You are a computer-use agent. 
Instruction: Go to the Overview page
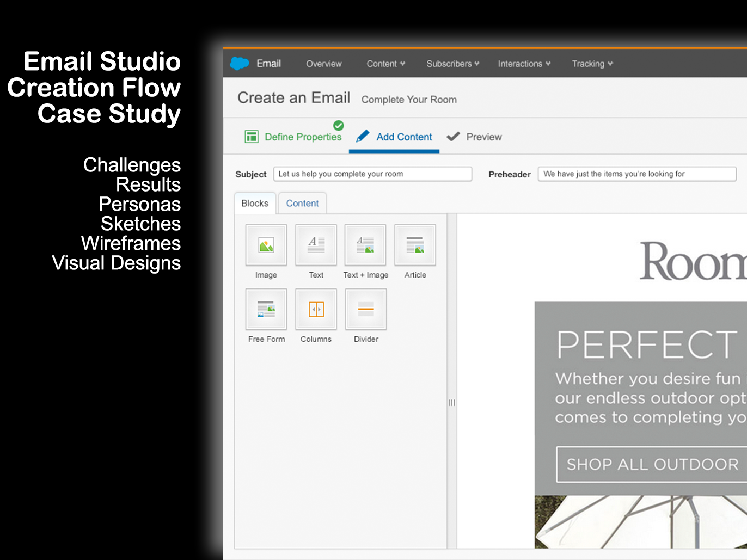coord(324,64)
